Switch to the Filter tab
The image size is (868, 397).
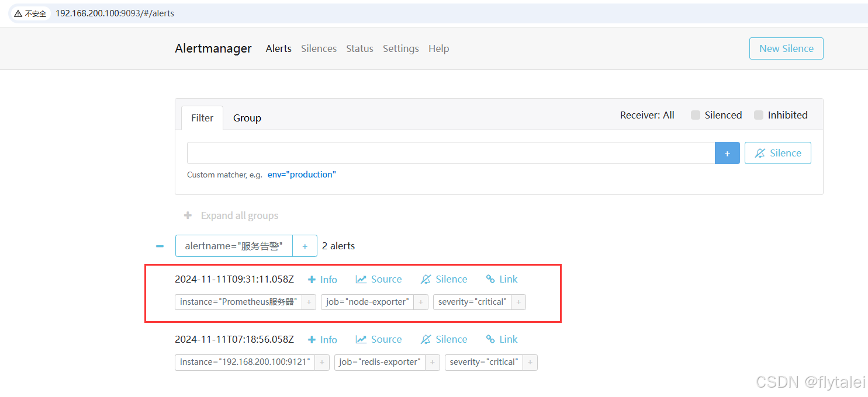coord(202,118)
